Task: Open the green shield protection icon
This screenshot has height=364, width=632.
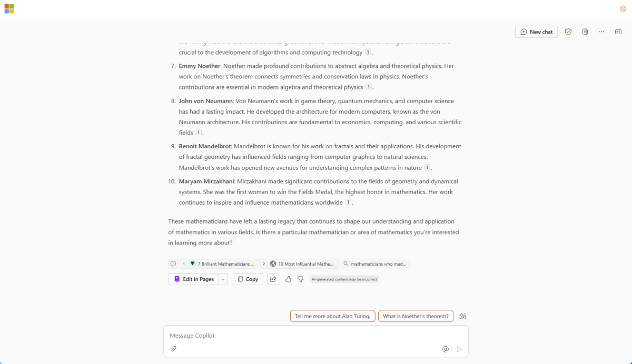Action: coord(568,32)
